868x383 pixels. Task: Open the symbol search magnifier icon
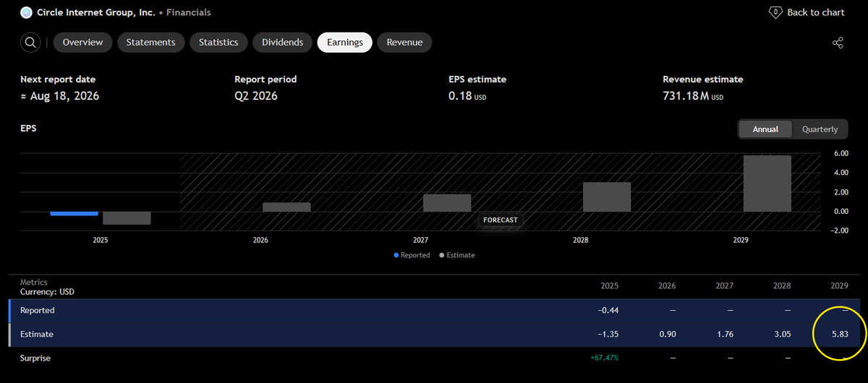[x=30, y=43]
